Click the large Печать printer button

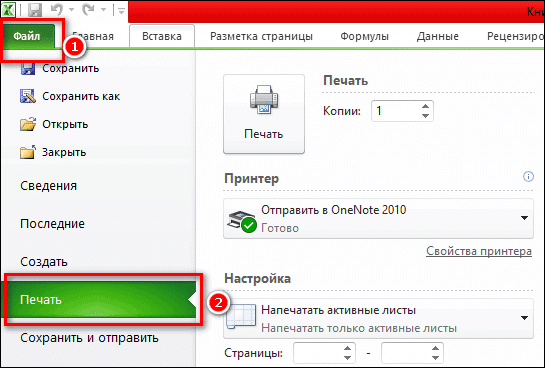264,114
